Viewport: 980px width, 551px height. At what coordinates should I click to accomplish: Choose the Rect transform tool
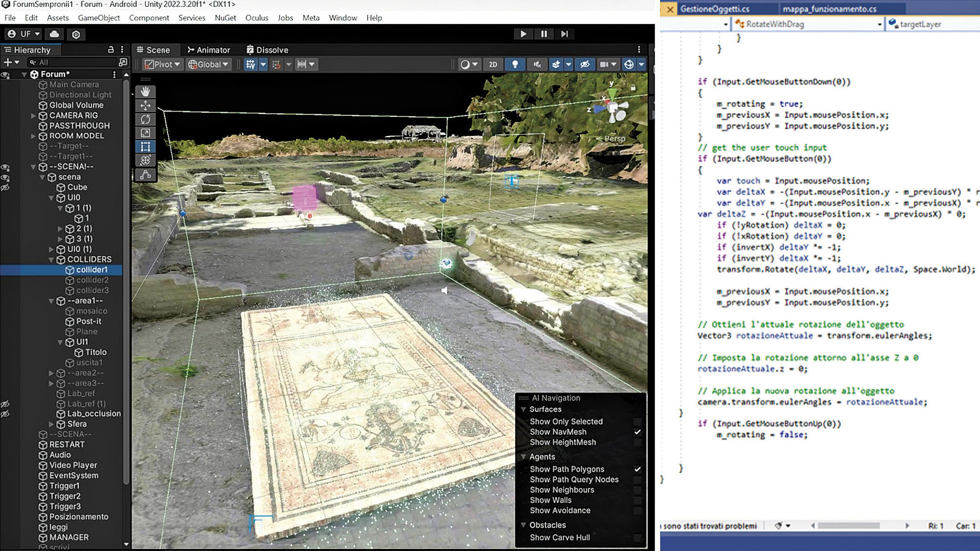pyautogui.click(x=145, y=147)
